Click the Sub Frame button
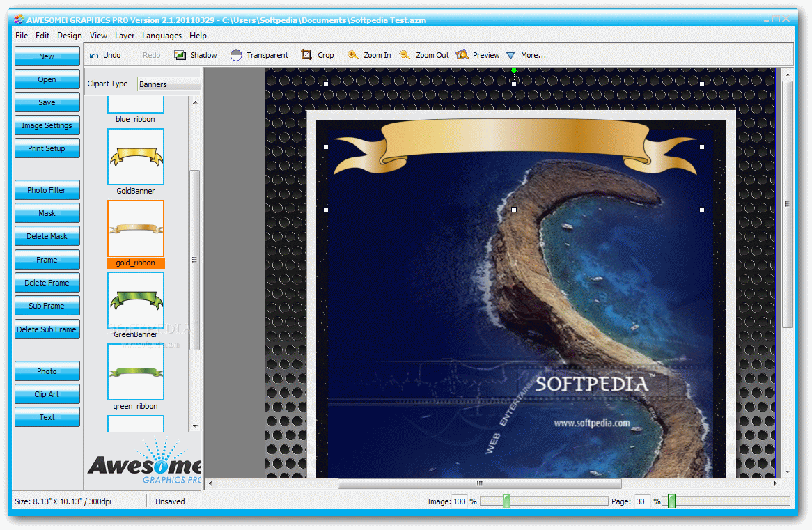812x530 pixels. (47, 306)
